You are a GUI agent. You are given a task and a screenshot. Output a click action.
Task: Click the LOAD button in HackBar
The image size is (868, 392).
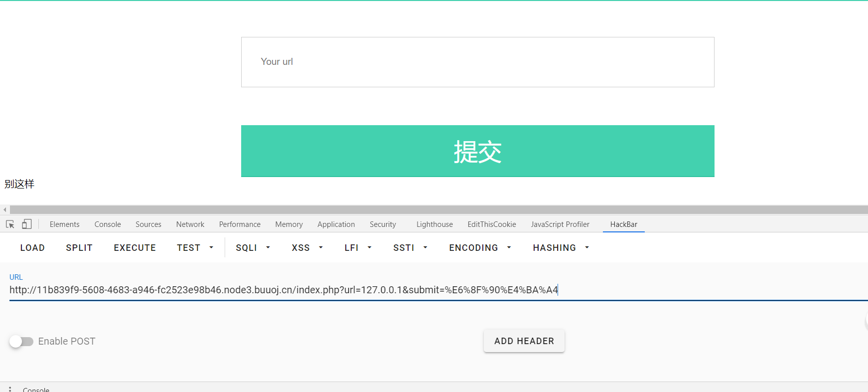pos(32,248)
